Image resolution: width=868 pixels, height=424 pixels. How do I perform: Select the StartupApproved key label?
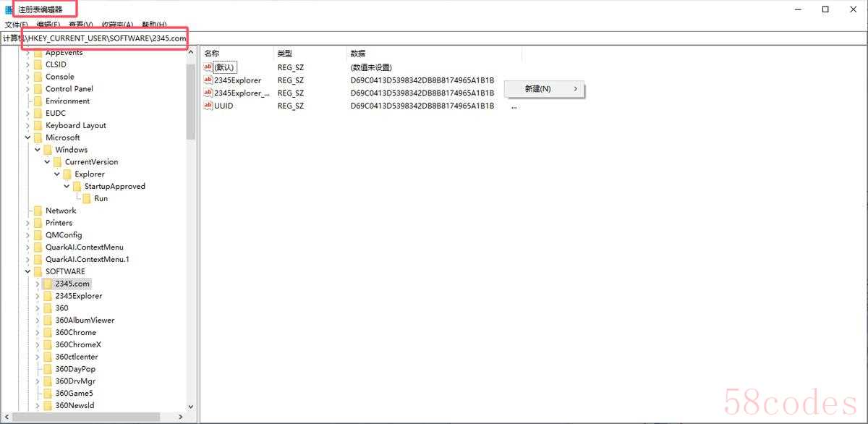115,186
